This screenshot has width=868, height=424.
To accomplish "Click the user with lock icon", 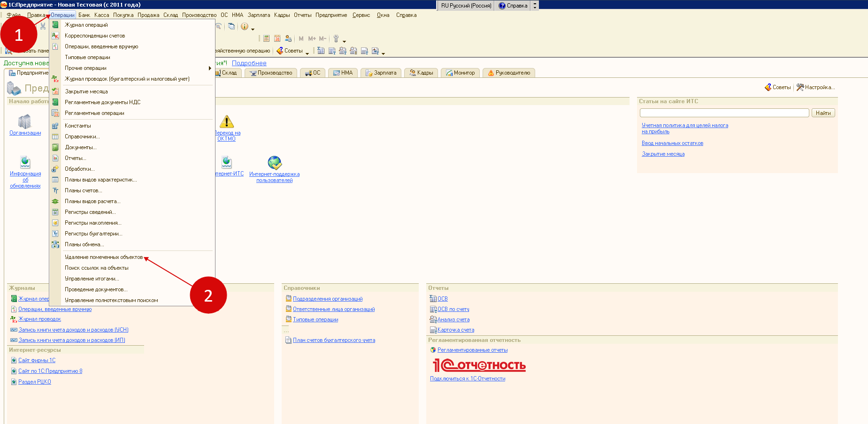I will pyautogui.click(x=288, y=38).
